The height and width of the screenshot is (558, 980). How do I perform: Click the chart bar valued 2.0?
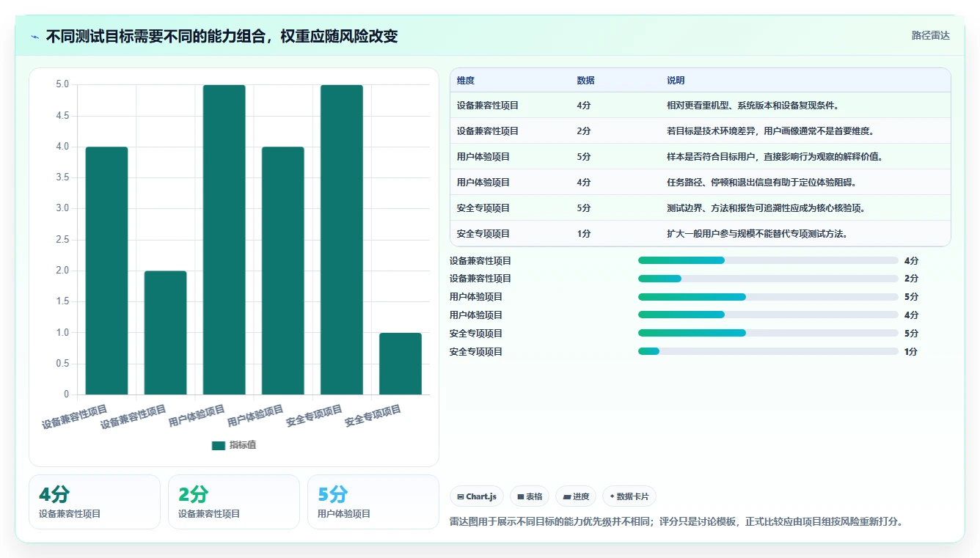tap(166, 333)
